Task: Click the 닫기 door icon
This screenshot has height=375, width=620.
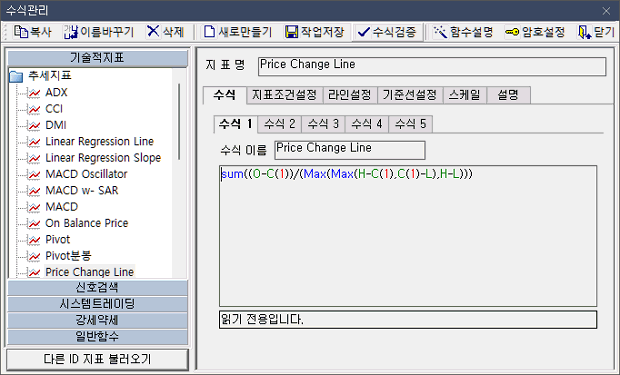Action: [x=584, y=32]
